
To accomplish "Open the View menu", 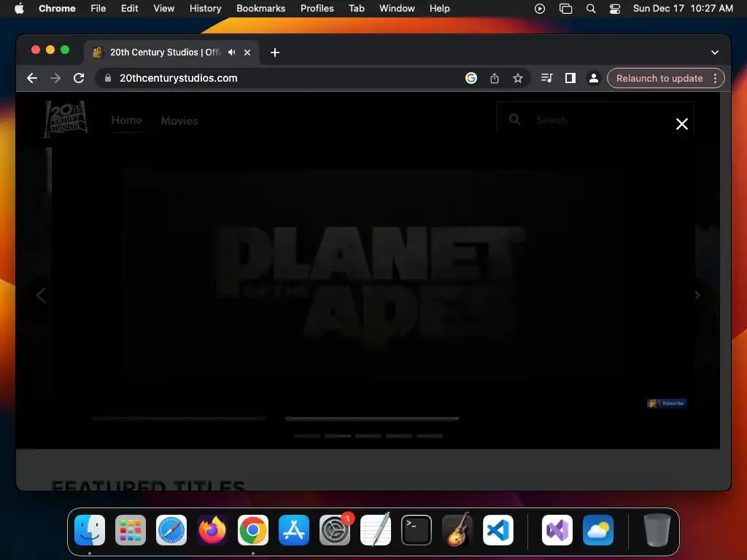I will [164, 8].
